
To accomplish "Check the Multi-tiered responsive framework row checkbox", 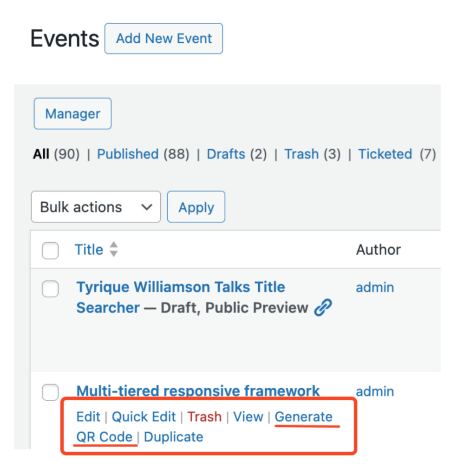I will (49, 392).
